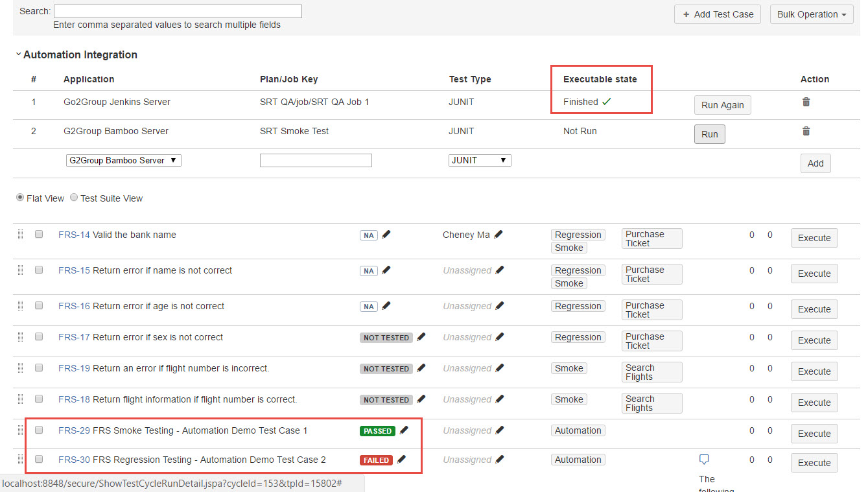
Task: Open the JUNIT test type dropdown
Action: pos(479,160)
